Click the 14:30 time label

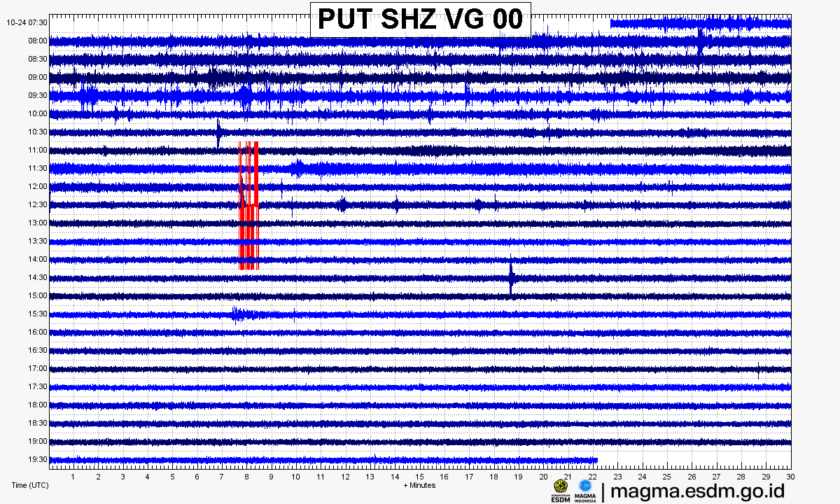pyautogui.click(x=38, y=277)
